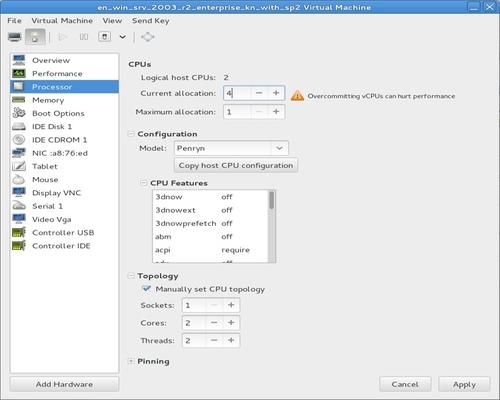Viewport: 500px width, 400px height.
Task: Select the Memory hardware icon
Action: click(x=19, y=100)
